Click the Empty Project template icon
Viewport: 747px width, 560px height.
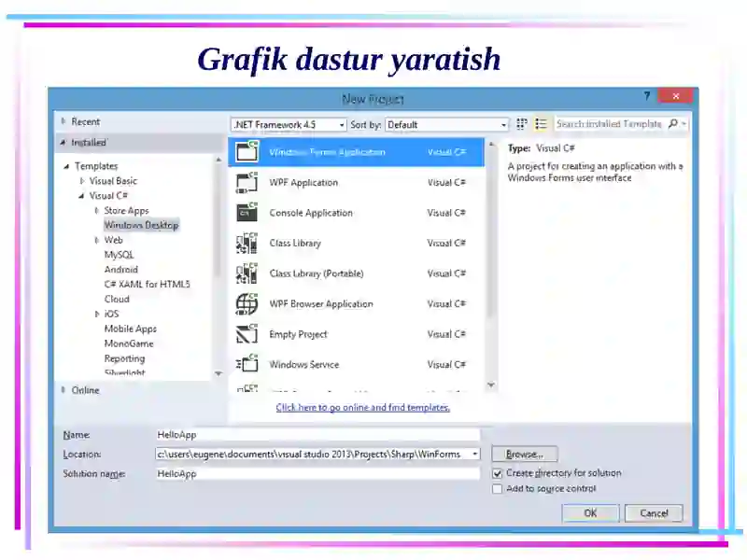(247, 334)
